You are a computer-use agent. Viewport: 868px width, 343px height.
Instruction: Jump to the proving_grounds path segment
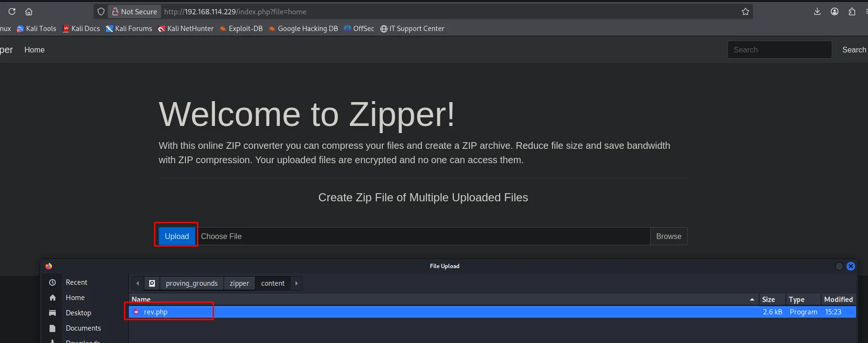pos(192,283)
